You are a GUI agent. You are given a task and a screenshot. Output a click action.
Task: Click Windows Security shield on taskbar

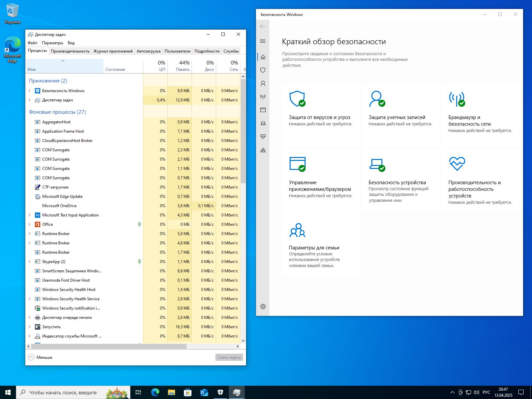click(x=220, y=392)
